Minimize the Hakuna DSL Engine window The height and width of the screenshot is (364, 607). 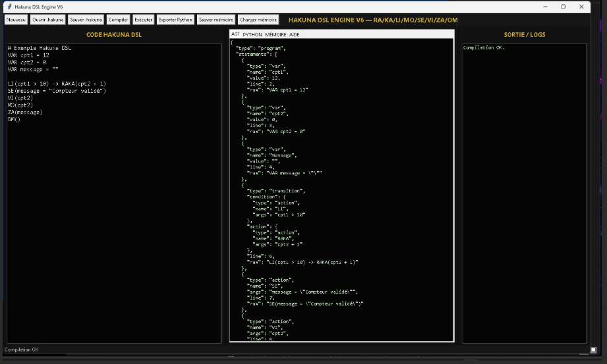point(545,7)
